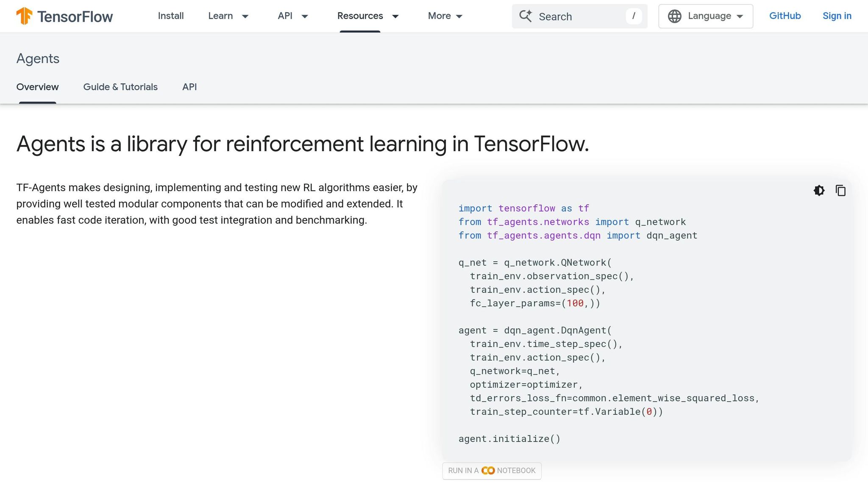Click the Language globe icon
The height and width of the screenshot is (488, 868).
(x=674, y=16)
